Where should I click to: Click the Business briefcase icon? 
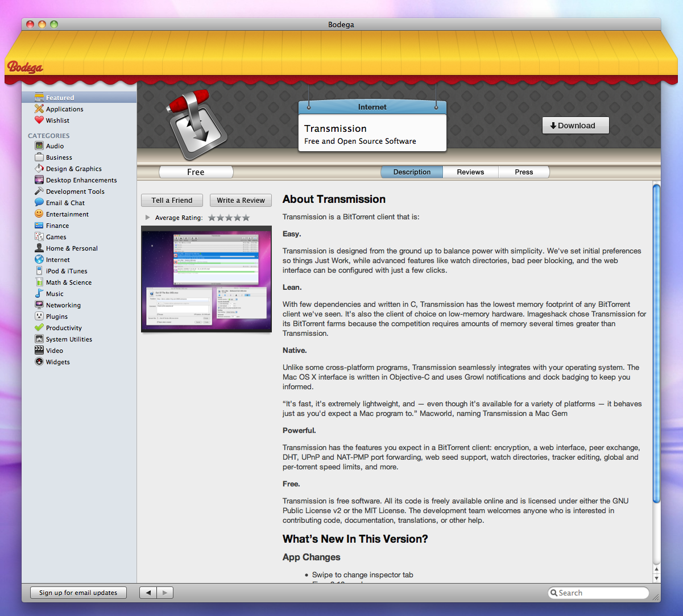[x=39, y=157]
